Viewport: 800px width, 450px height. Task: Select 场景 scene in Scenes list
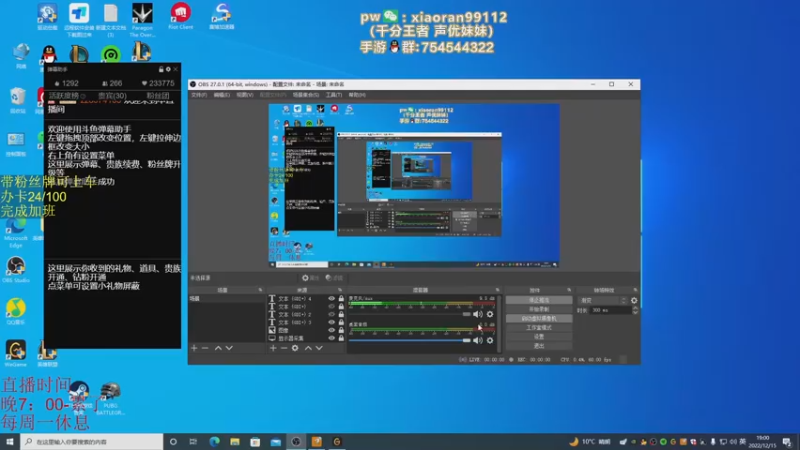pyautogui.click(x=227, y=299)
